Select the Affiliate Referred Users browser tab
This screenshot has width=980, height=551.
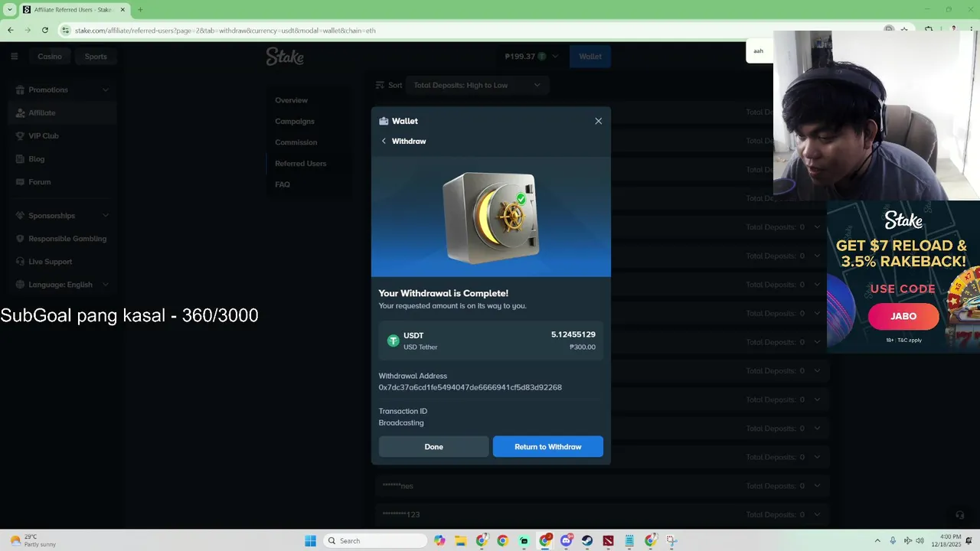tap(73, 10)
